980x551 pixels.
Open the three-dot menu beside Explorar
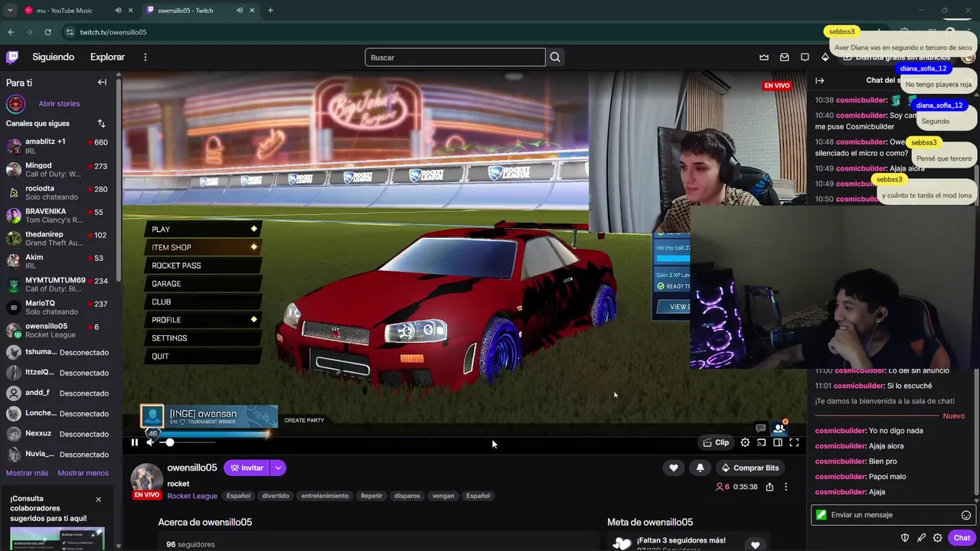pos(145,57)
